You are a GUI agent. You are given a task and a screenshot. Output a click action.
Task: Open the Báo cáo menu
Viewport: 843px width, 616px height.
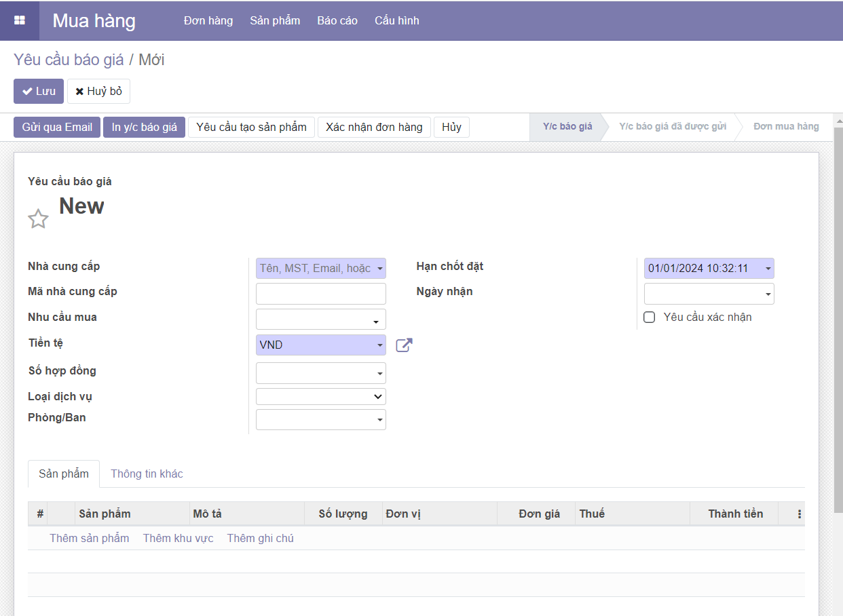337,20
